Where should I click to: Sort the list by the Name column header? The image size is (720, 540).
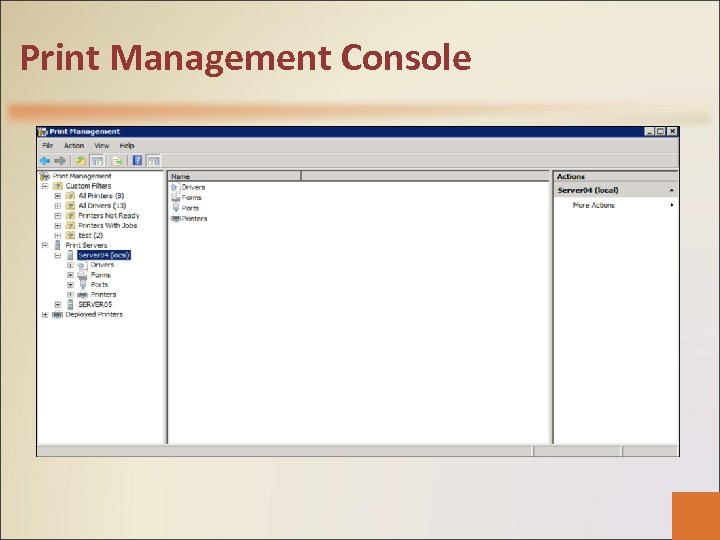[x=234, y=176]
